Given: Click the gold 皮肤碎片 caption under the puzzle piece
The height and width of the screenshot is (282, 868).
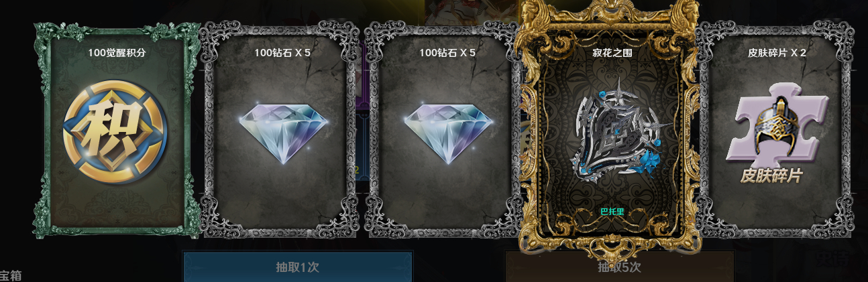Looking at the screenshot, I should (x=772, y=176).
